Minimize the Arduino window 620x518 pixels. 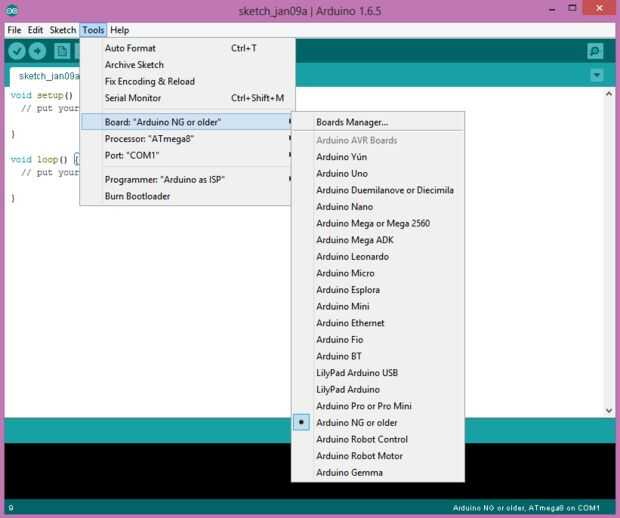point(552,9)
